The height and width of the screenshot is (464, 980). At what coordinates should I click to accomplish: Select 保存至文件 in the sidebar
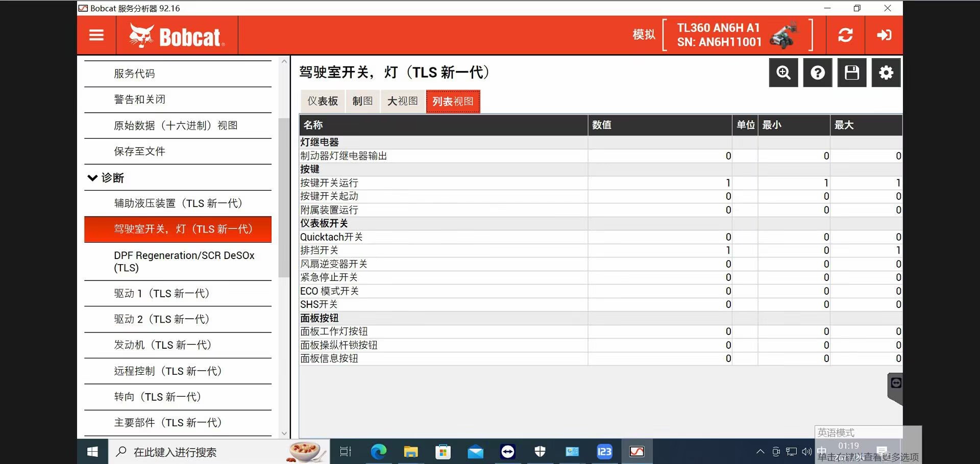tap(139, 151)
